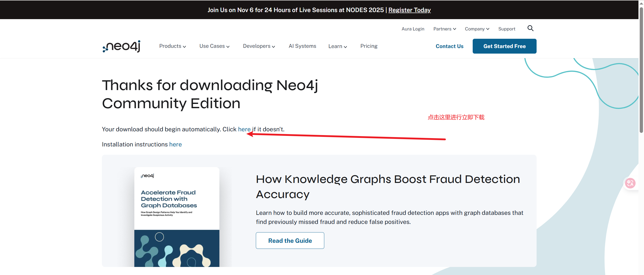Open the Company dropdown menu

tap(477, 29)
